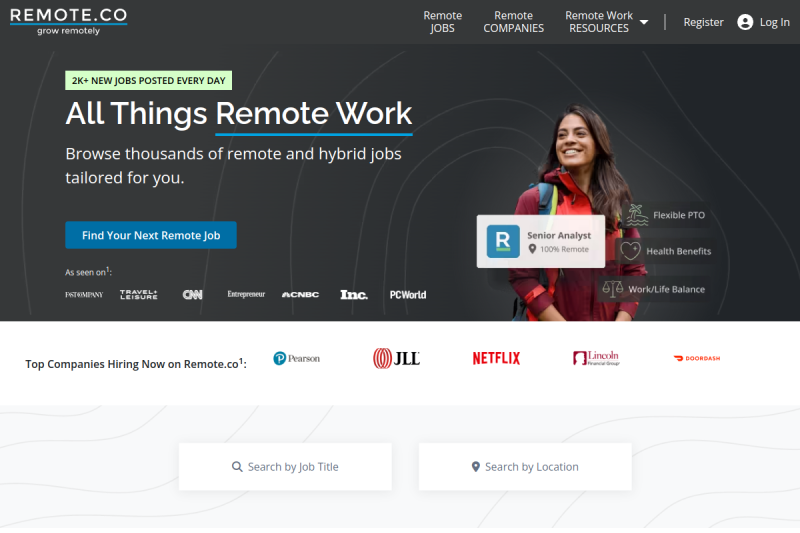Click the Senior Analyst job title text
Screen dimensions: 800x533
(x=559, y=235)
